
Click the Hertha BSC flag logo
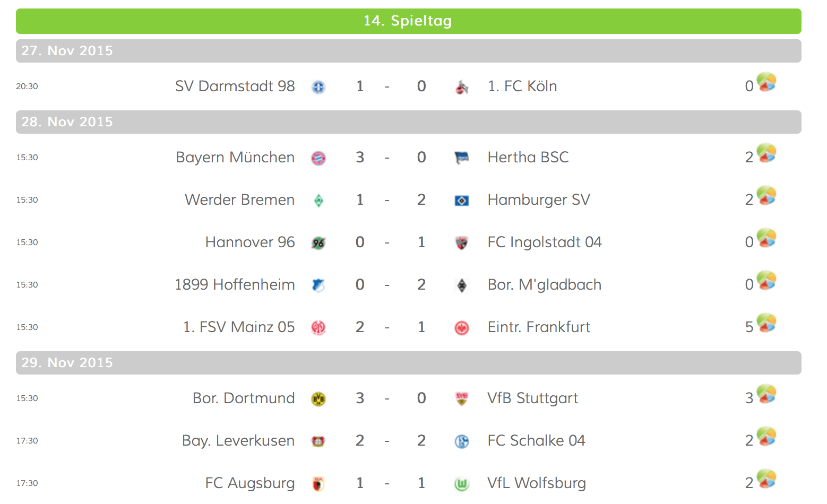point(462,158)
